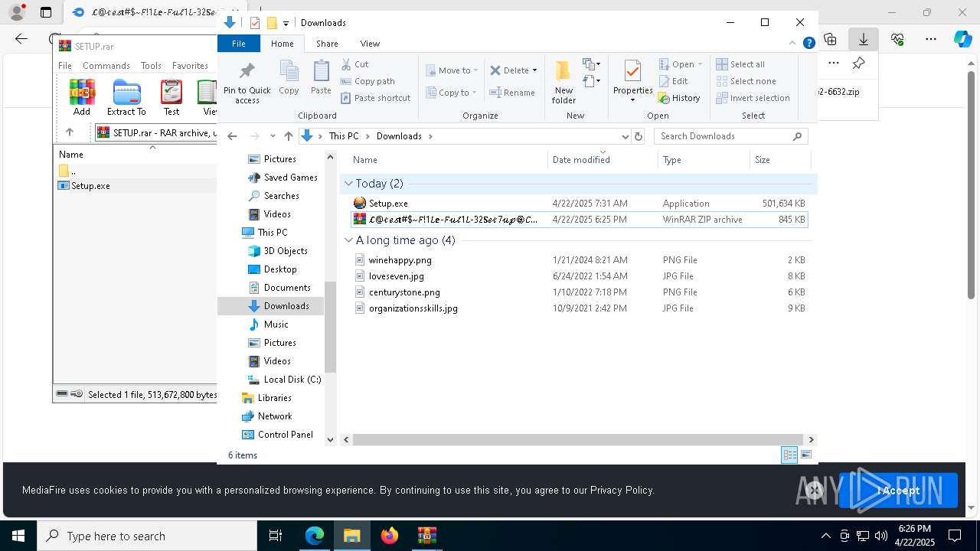Click Select none in ribbon
The image size is (980, 551).
click(x=746, y=81)
